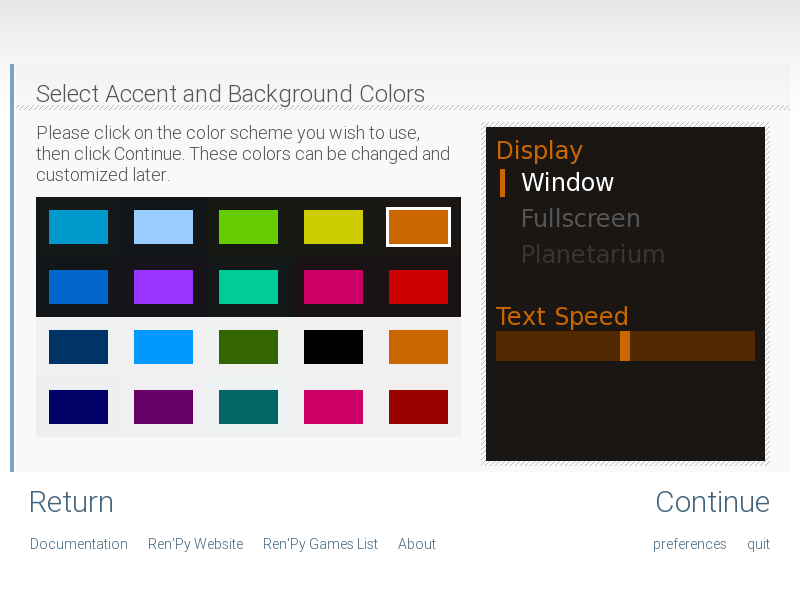Select the black swatch on light background
The height and width of the screenshot is (600, 800).
coord(333,347)
